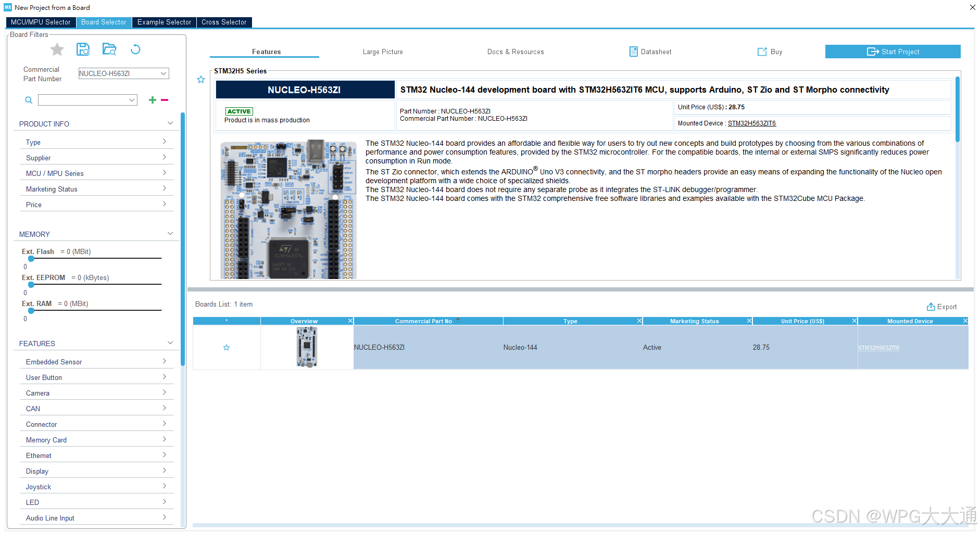The image size is (980, 533).
Task: Switch to Example Selector tab
Action: coord(164,22)
